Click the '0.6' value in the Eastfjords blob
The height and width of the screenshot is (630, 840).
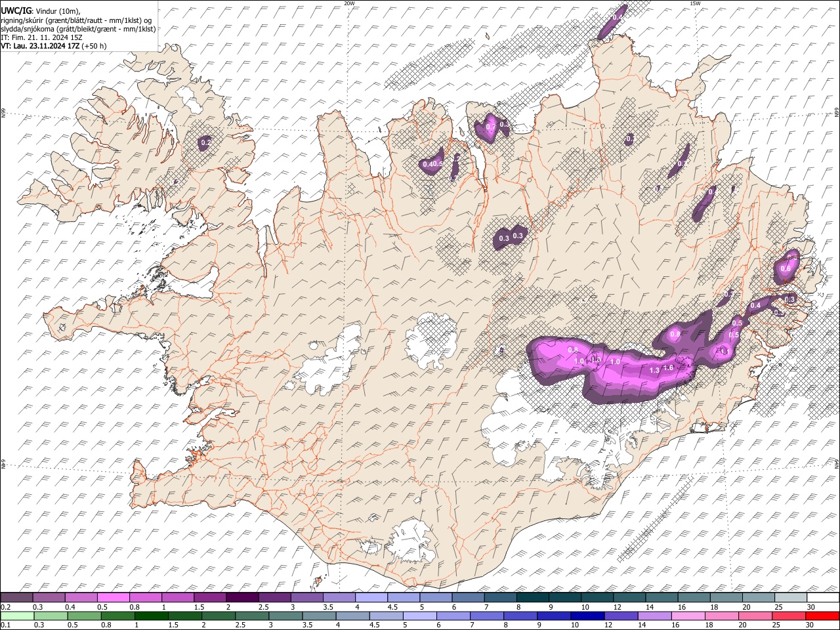785,268
